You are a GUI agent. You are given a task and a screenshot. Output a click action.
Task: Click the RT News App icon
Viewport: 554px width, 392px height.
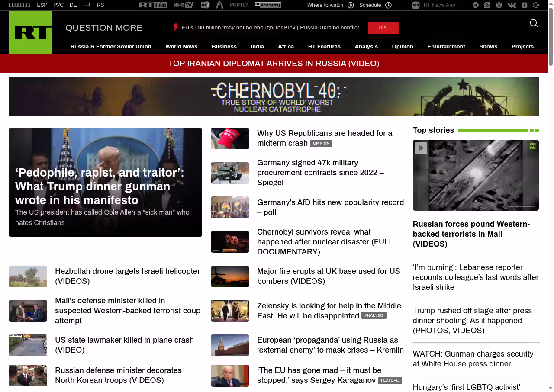coord(416,5)
